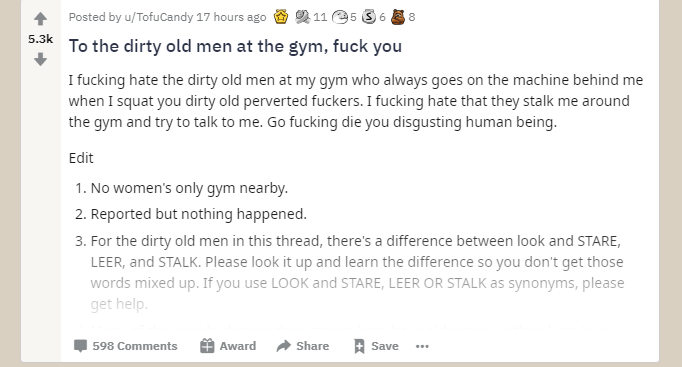Click the Share arrow icon
The image size is (682, 367).
click(x=284, y=346)
